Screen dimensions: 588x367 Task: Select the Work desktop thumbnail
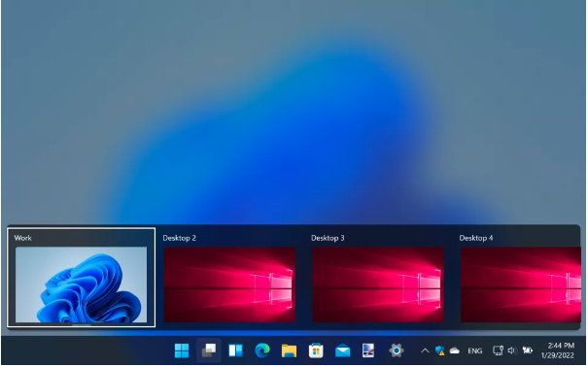81,278
